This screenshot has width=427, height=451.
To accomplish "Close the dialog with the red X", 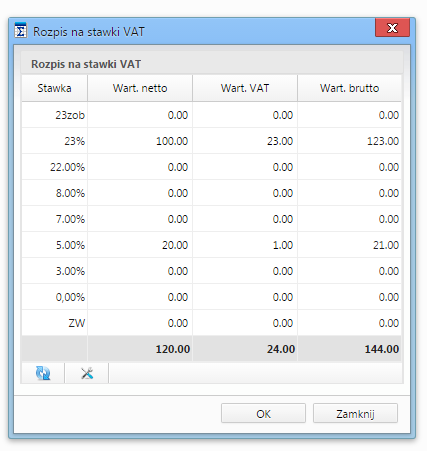I will tap(392, 28).
